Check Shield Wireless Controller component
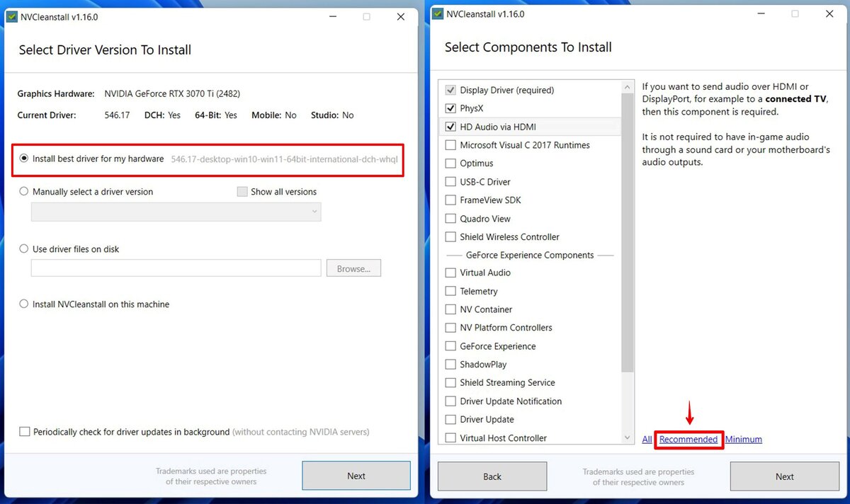This screenshot has width=850, height=504. 450,237
